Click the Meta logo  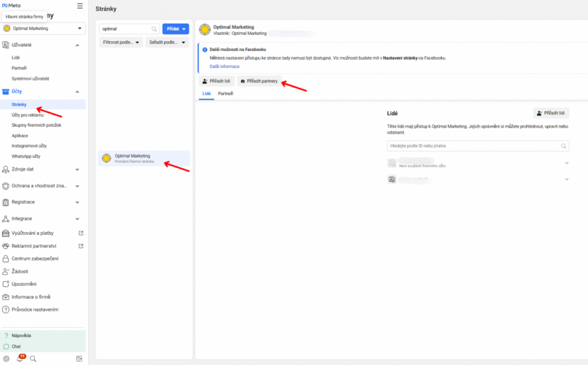pos(11,6)
